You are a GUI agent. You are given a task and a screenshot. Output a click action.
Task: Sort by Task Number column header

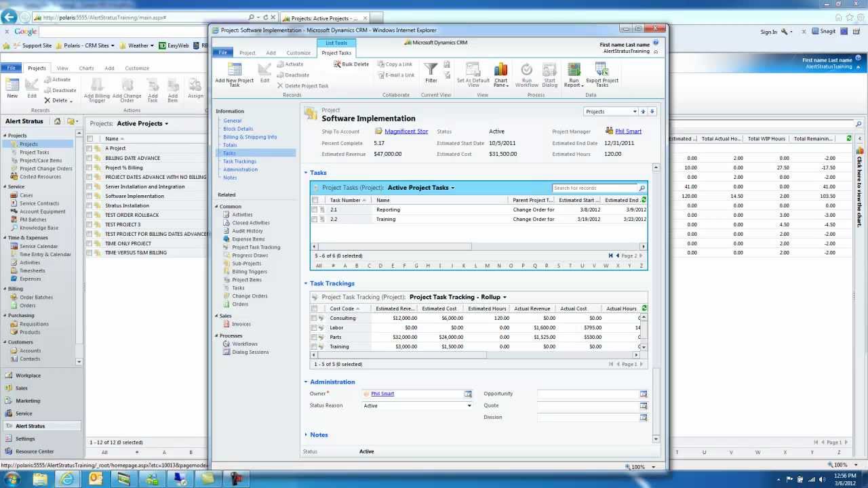pyautogui.click(x=345, y=200)
